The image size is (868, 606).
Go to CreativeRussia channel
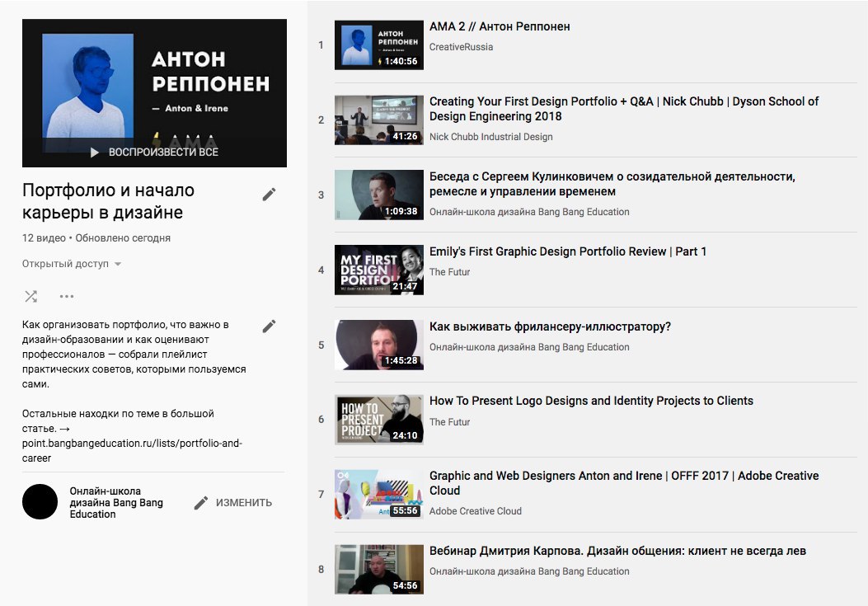tap(461, 47)
